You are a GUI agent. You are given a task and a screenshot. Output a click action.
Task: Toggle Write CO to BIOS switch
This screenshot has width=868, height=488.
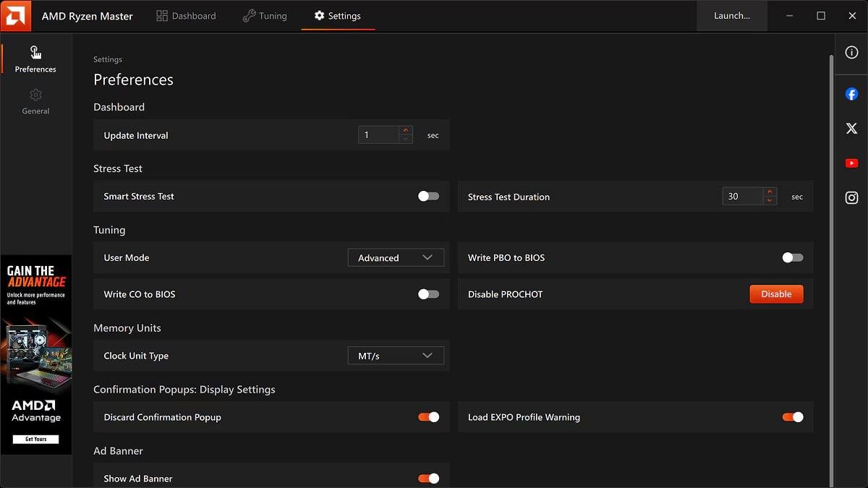tap(429, 294)
